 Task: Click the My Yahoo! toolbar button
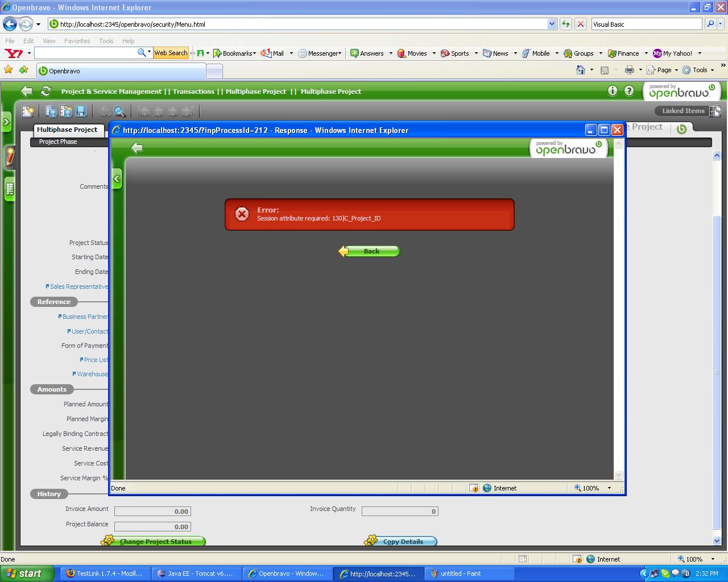[x=673, y=53]
